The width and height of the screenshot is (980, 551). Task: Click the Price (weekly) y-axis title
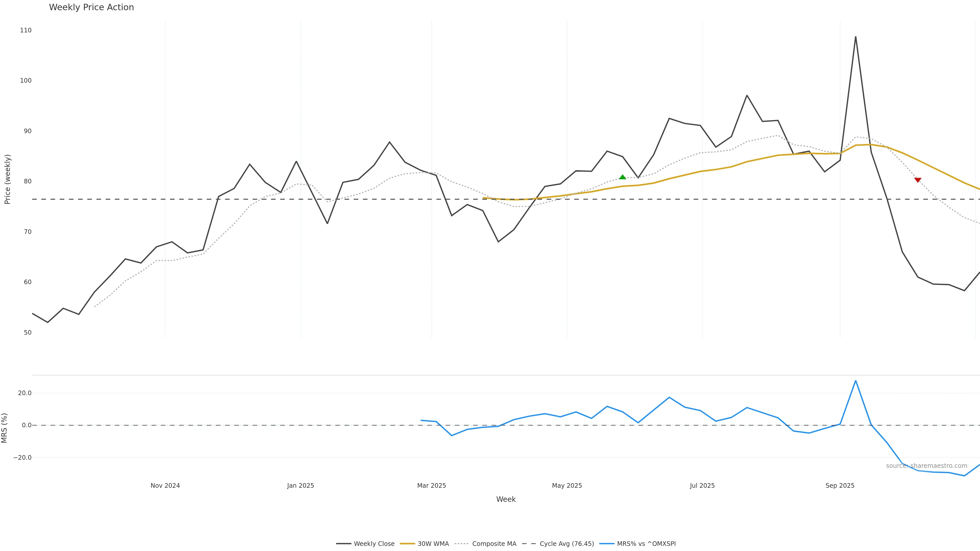pyautogui.click(x=7, y=179)
